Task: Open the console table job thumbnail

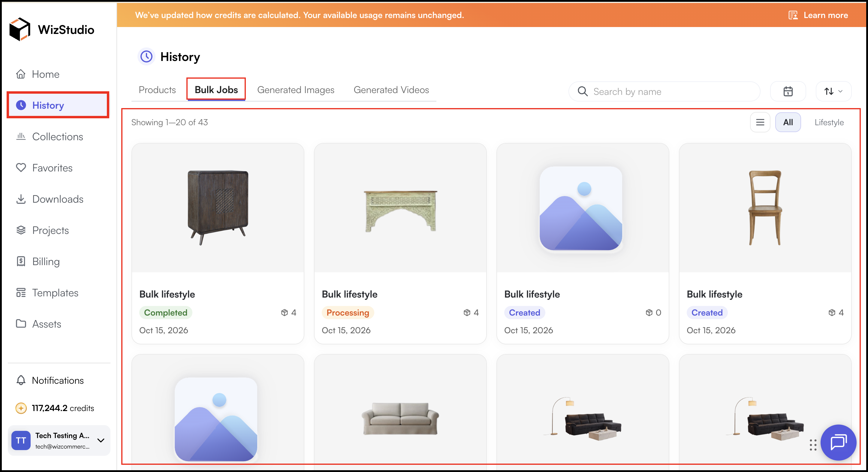Action: point(400,208)
